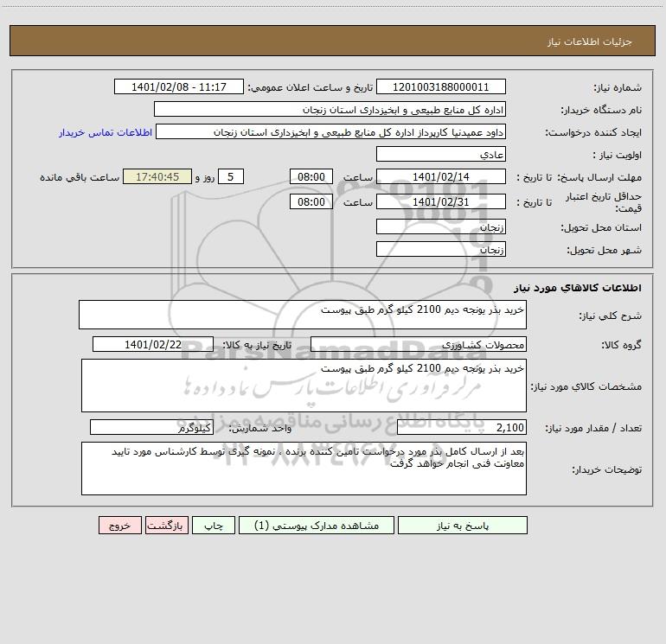Click the quantity field 2,100
This screenshot has height=644, width=666.
coord(462,427)
